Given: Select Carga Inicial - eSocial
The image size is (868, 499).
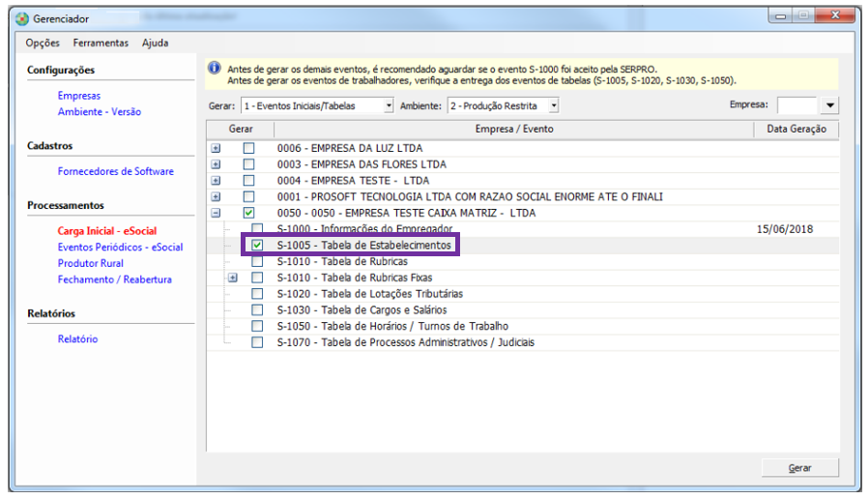Looking at the screenshot, I should (107, 231).
